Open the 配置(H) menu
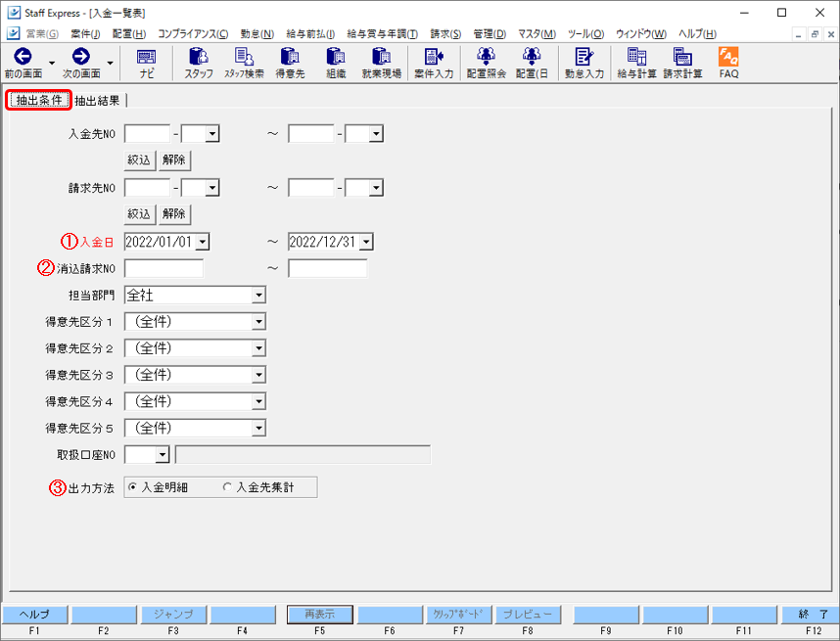 [x=128, y=33]
